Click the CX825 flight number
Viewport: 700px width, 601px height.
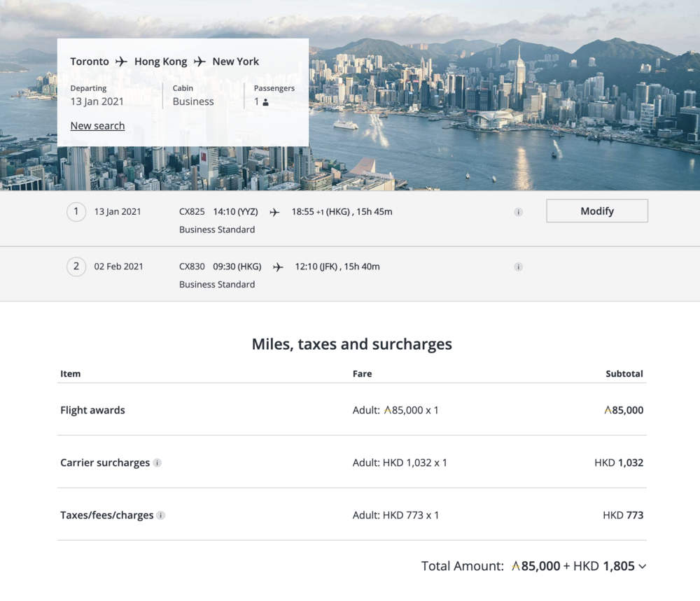(x=192, y=211)
